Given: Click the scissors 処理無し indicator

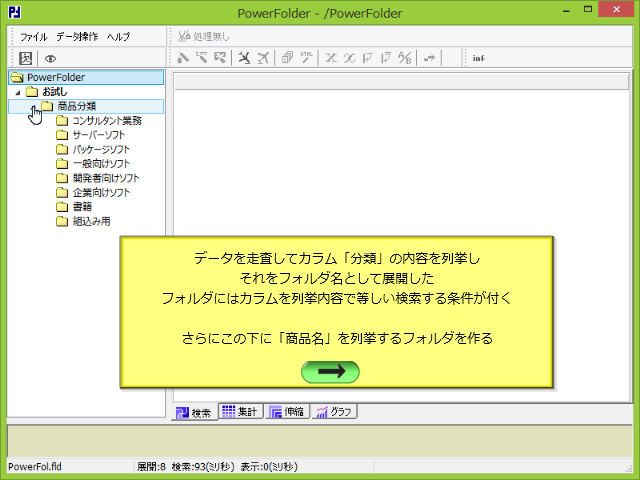Looking at the screenshot, I should pos(204,36).
